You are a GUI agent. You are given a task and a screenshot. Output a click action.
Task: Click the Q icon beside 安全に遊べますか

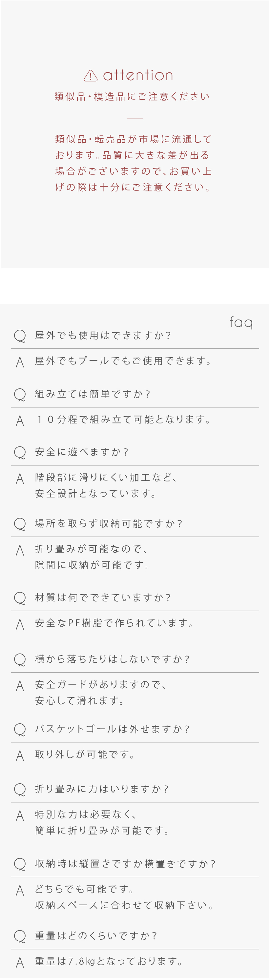tap(20, 452)
